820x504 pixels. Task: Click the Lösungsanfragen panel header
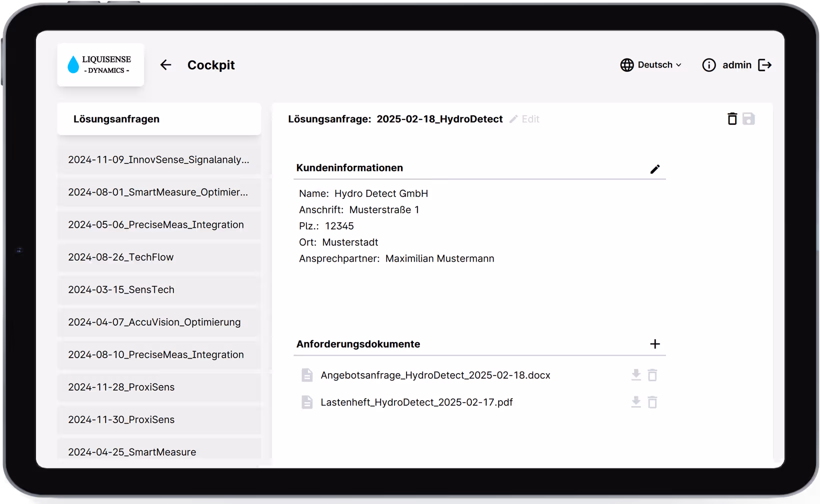point(116,119)
